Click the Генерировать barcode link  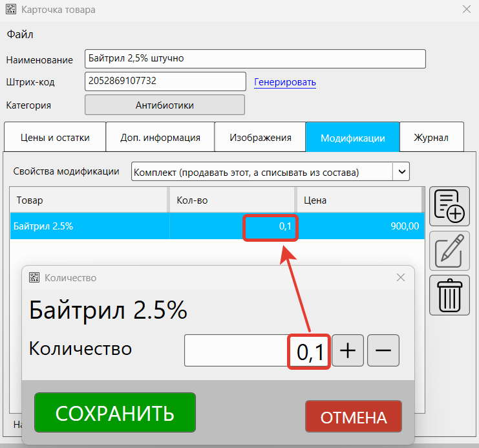(285, 82)
